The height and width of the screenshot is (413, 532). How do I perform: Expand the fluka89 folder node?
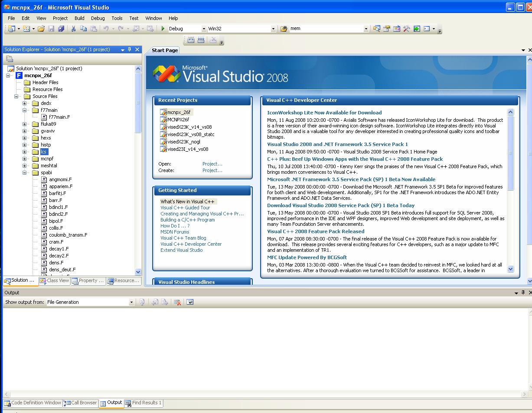[25, 124]
